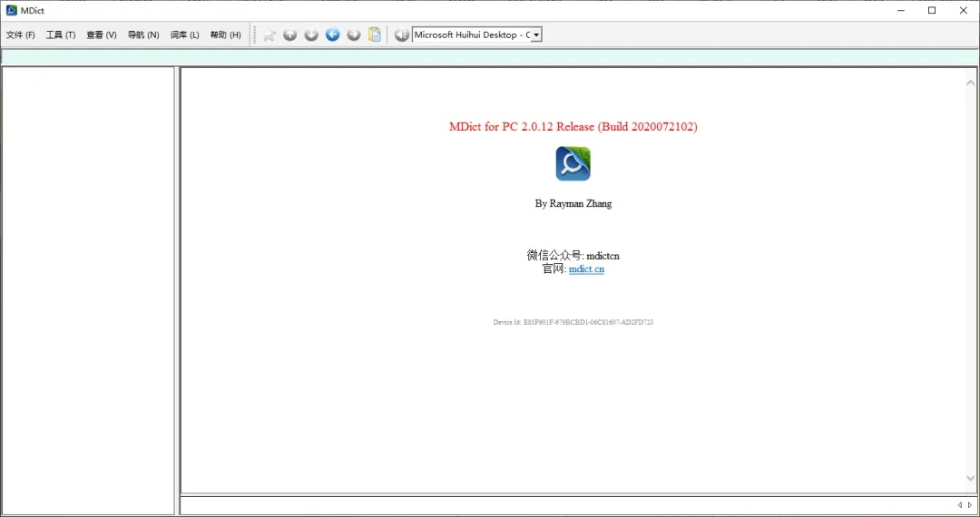This screenshot has width=980, height=517.
Task: Open the 帮助 (H) menu
Action: (x=225, y=35)
